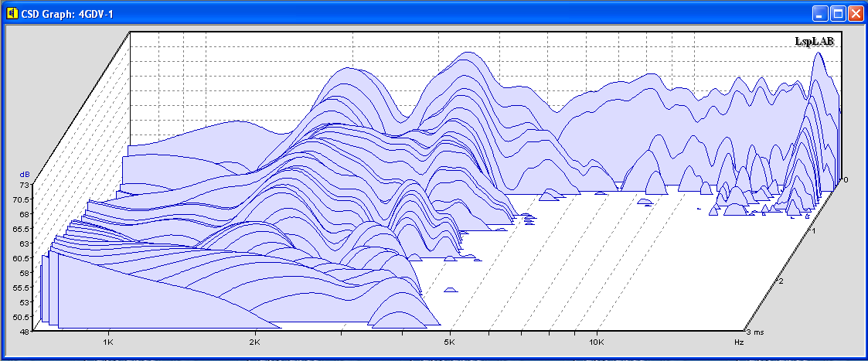Image resolution: width=868 pixels, height=361 pixels.
Task: Maximize the CSD Graph window
Action: tap(838, 13)
